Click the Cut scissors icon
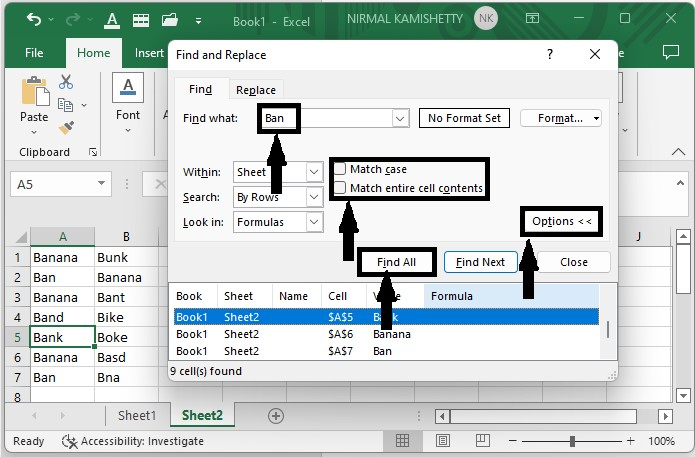Image resolution: width=695 pixels, height=457 pixels. 66,82
